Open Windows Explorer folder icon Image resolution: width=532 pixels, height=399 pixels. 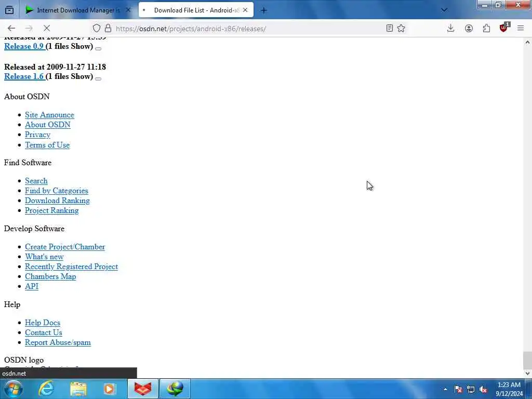(78, 389)
